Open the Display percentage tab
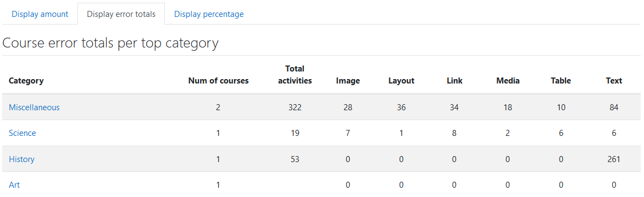 pyautogui.click(x=209, y=14)
